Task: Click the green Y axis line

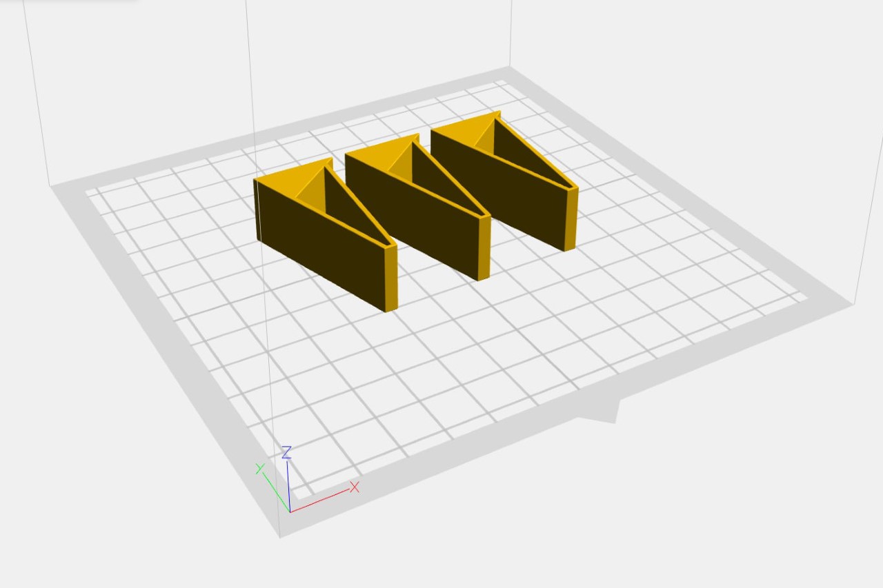Action: [276, 491]
